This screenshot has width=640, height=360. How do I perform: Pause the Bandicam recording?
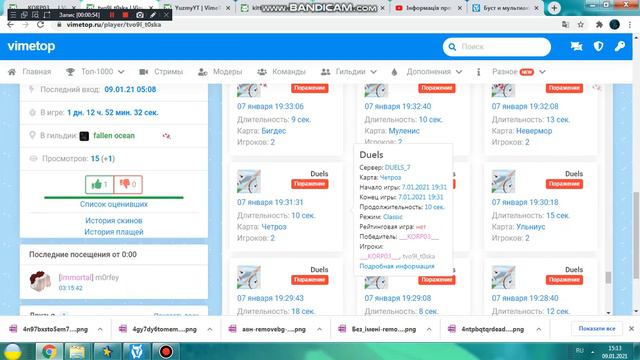click(x=112, y=15)
